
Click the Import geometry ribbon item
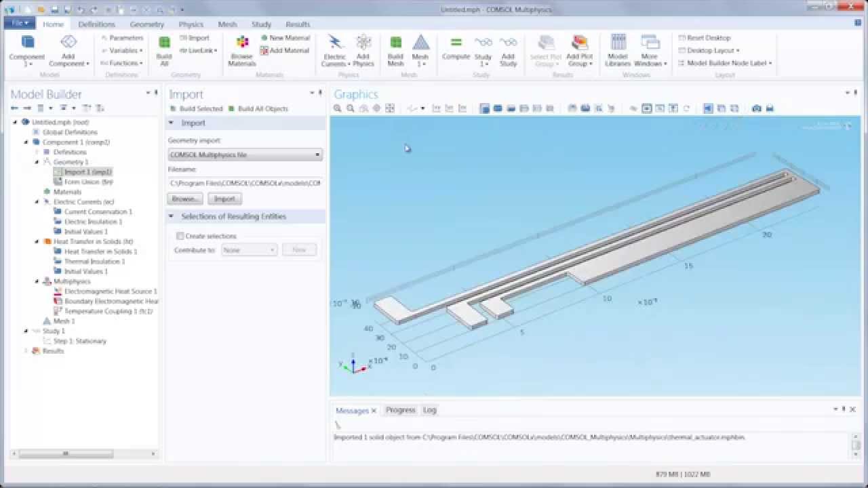(195, 38)
